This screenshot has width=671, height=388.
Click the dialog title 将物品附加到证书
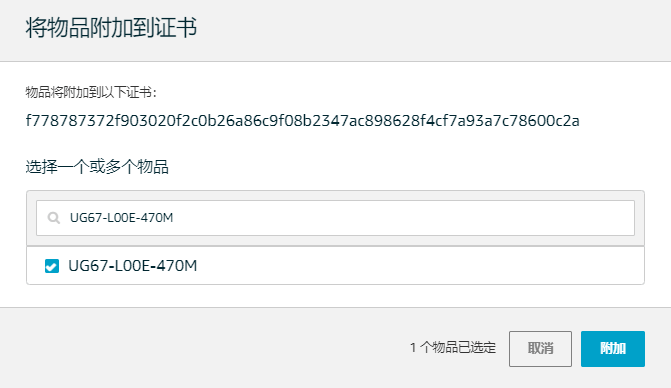(x=111, y=28)
